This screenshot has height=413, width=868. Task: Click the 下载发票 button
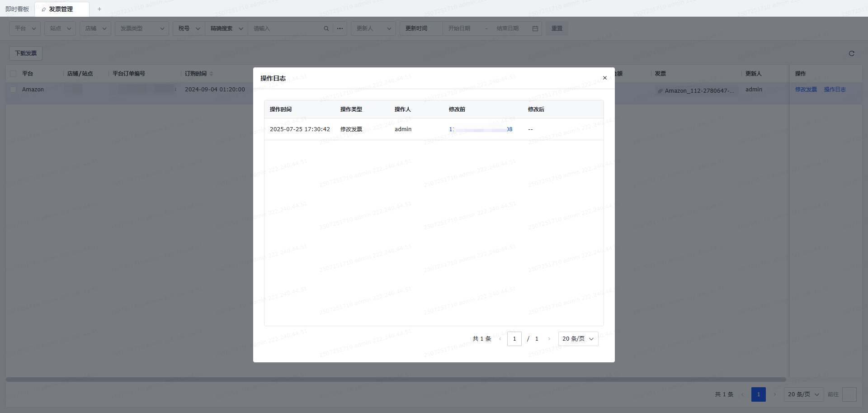(x=26, y=53)
